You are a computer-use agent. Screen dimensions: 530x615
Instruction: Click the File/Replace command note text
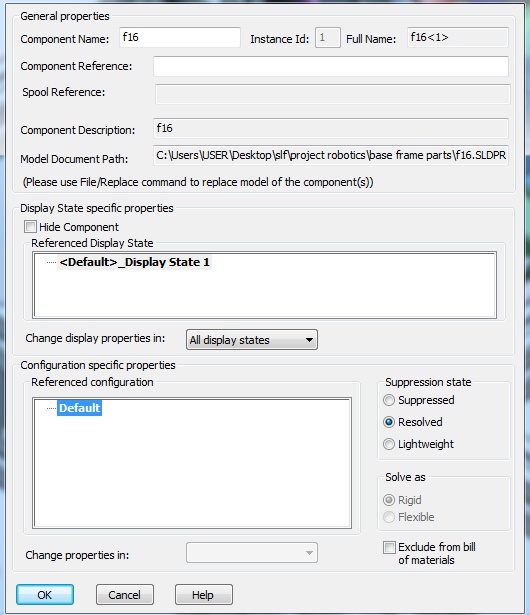(x=198, y=182)
